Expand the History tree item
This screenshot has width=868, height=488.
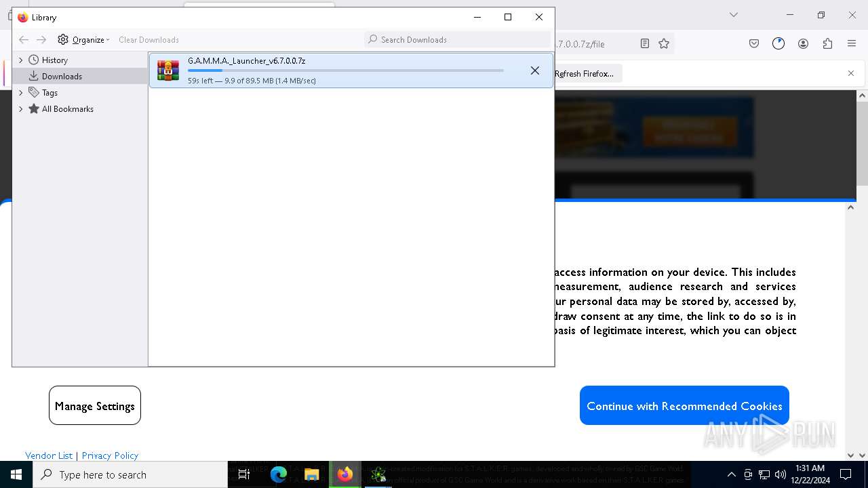[x=20, y=60]
